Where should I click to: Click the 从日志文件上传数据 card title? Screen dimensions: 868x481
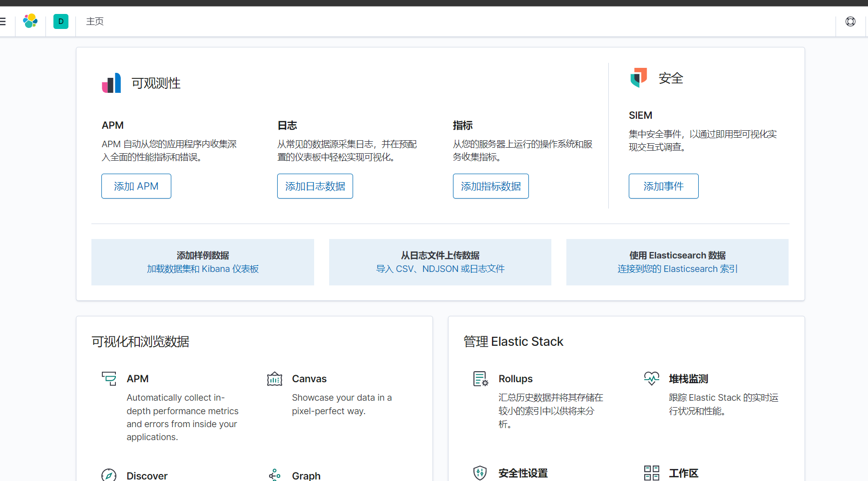click(x=440, y=255)
